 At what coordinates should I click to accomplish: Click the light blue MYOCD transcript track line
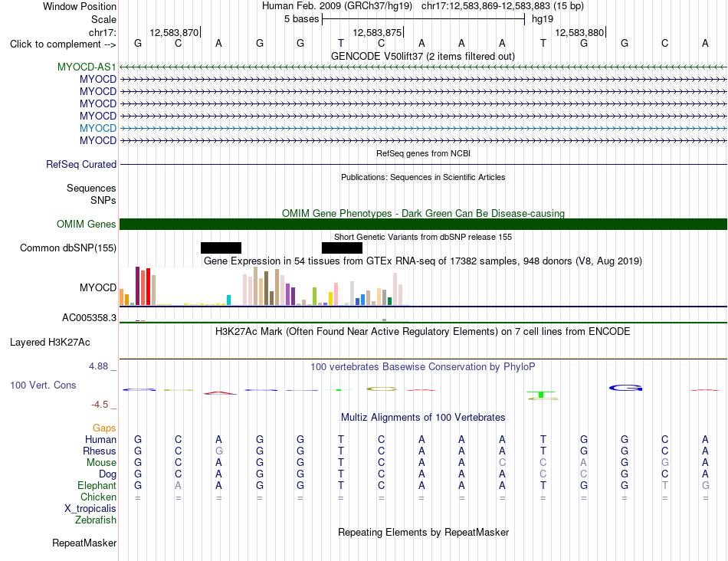(423, 128)
